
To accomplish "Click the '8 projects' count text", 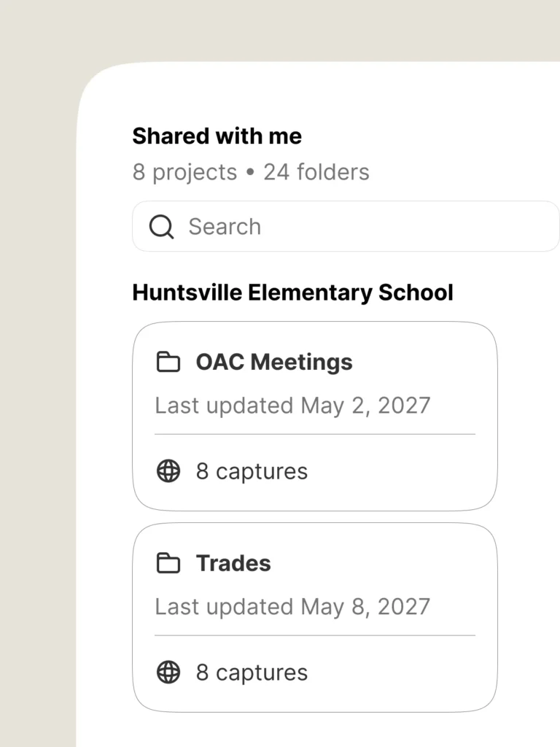I will pyautogui.click(x=184, y=172).
